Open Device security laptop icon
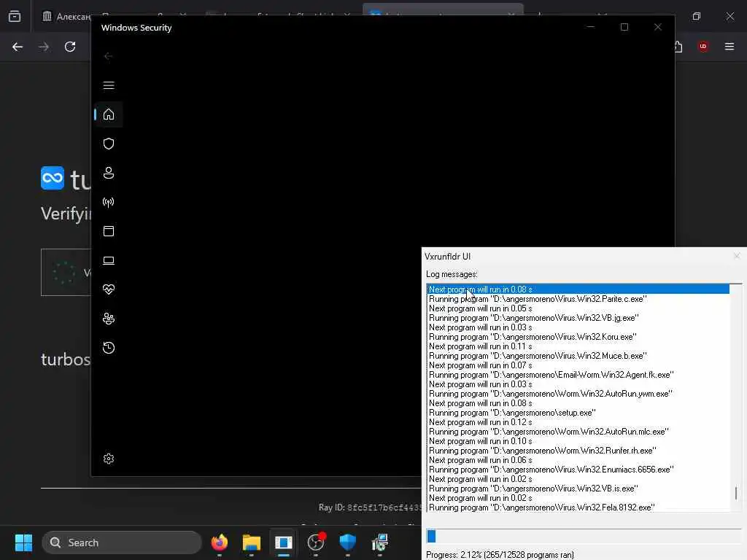The image size is (747, 560). pos(109,260)
